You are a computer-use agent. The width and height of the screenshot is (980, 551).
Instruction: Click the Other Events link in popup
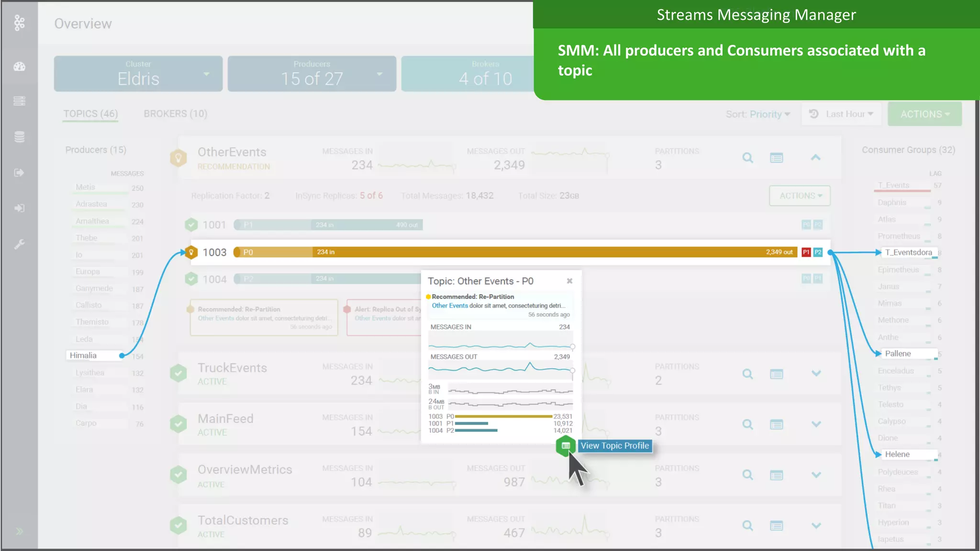(x=450, y=306)
